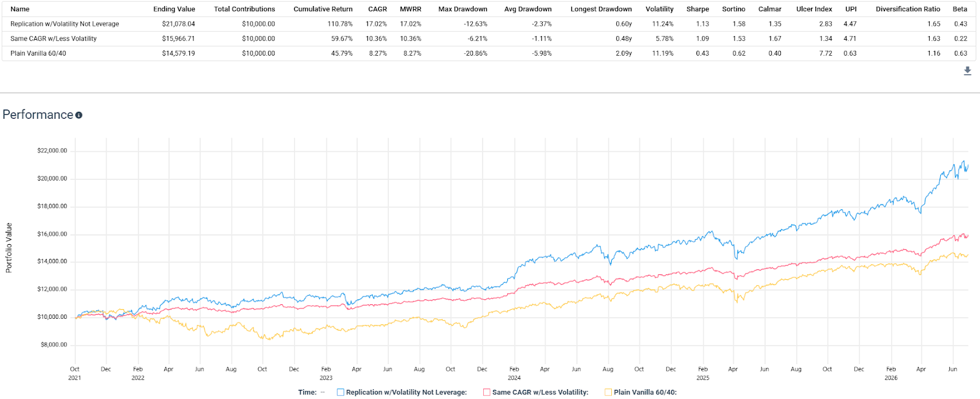
Task: Select the Replication w/Volatility Not Leverage row name
Action: (65, 24)
